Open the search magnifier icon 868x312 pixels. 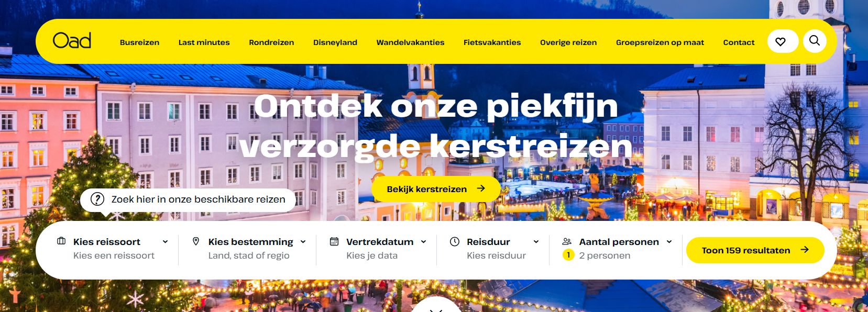coord(815,41)
